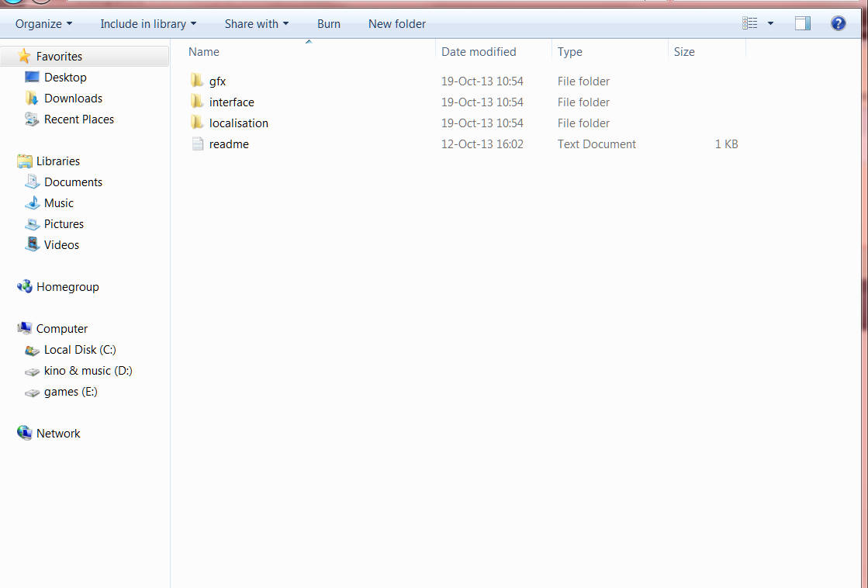The height and width of the screenshot is (588, 868).
Task: Click the Downloads folder icon
Action: pyautogui.click(x=32, y=98)
